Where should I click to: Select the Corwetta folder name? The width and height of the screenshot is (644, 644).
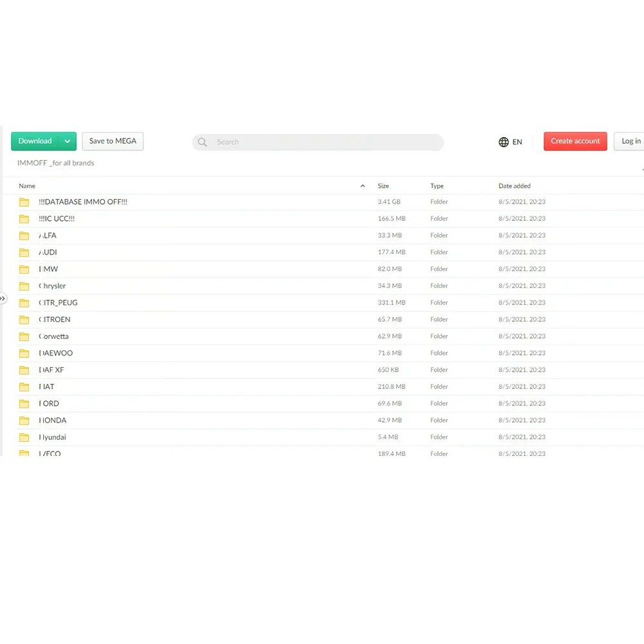(x=54, y=337)
